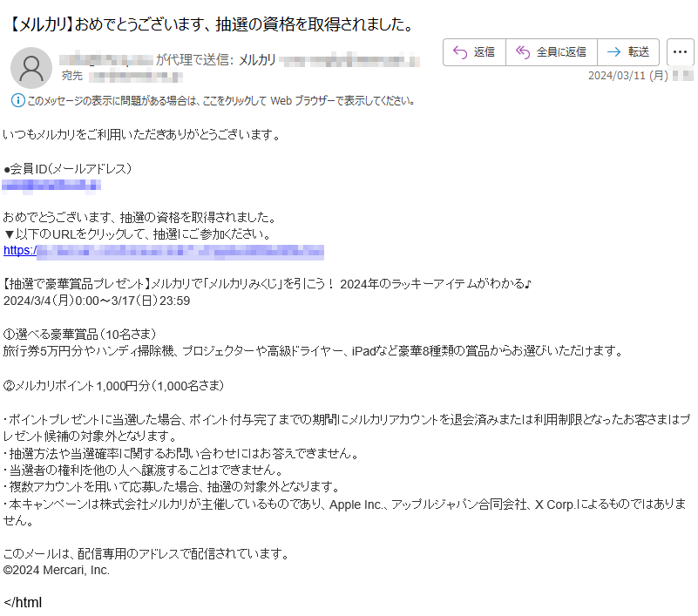
Task: Click the note 複数アカウントを用いて応募した場合
Action: [x=172, y=487]
